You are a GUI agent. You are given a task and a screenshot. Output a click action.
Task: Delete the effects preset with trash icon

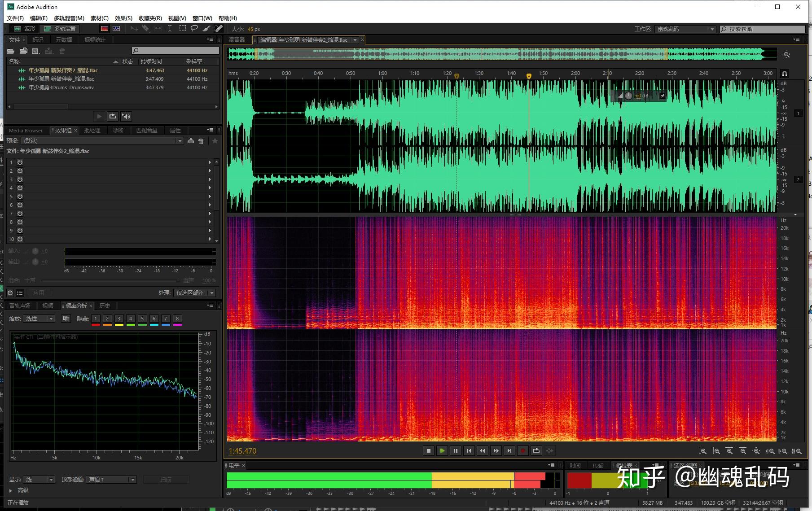(201, 141)
